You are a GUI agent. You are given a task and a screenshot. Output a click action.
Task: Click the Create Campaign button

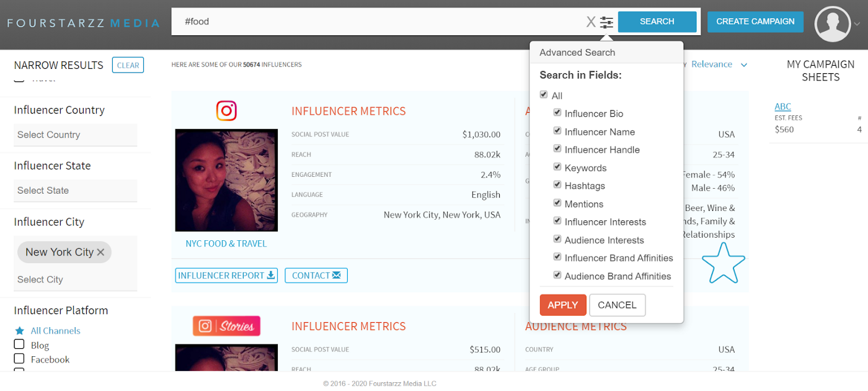pos(755,22)
